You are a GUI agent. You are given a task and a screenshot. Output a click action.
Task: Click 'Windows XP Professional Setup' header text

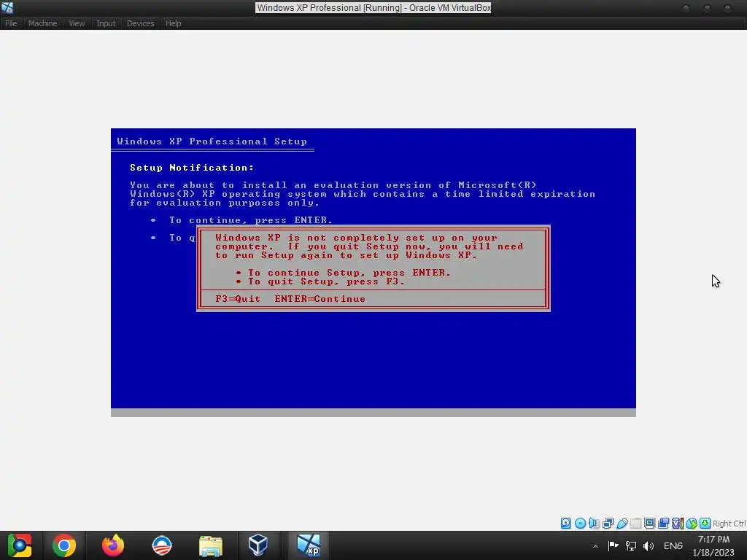212,141
